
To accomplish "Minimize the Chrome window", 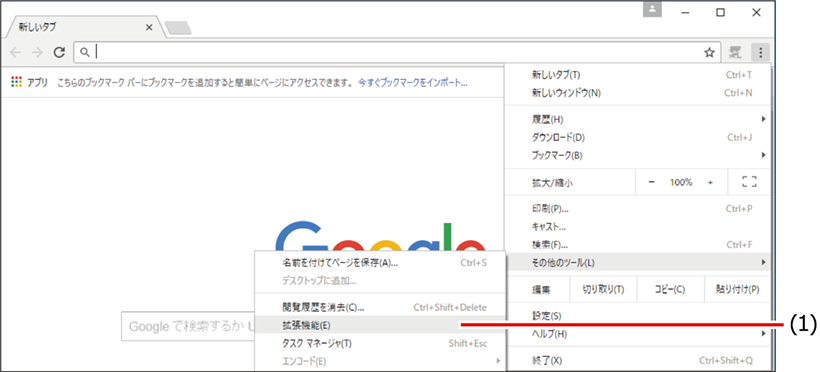I will coord(685,13).
